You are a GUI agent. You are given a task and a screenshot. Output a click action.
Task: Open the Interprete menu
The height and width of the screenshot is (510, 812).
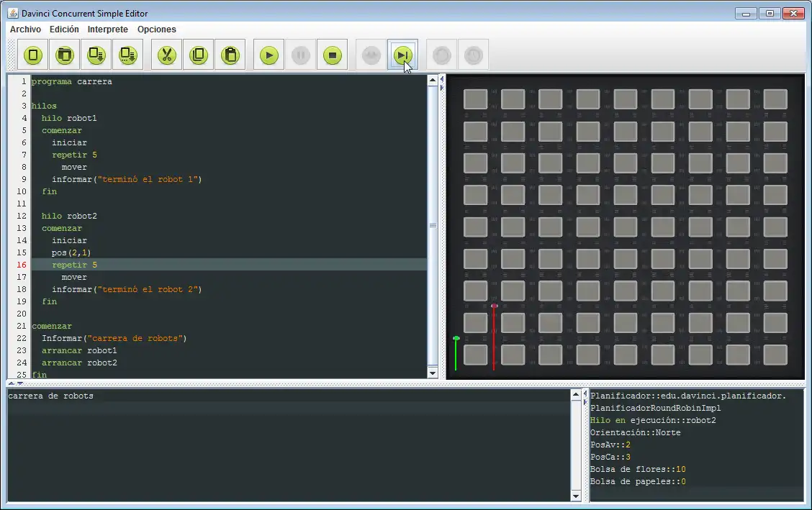(x=108, y=29)
